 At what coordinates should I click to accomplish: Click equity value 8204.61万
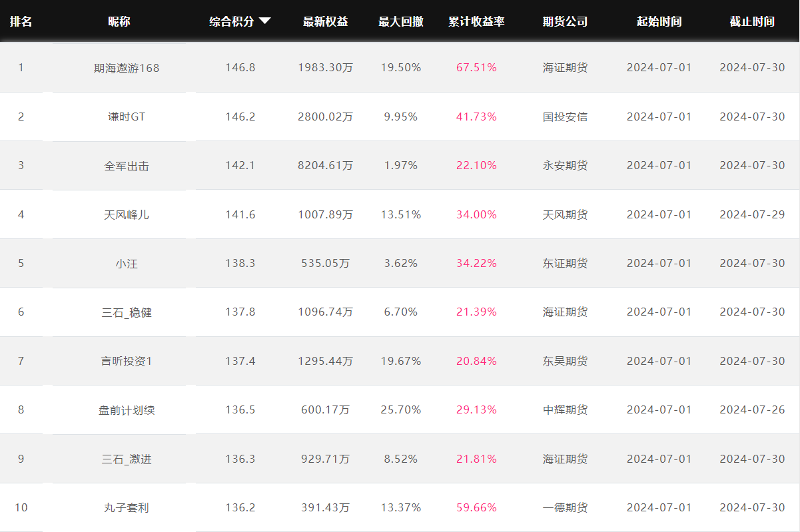326,165
